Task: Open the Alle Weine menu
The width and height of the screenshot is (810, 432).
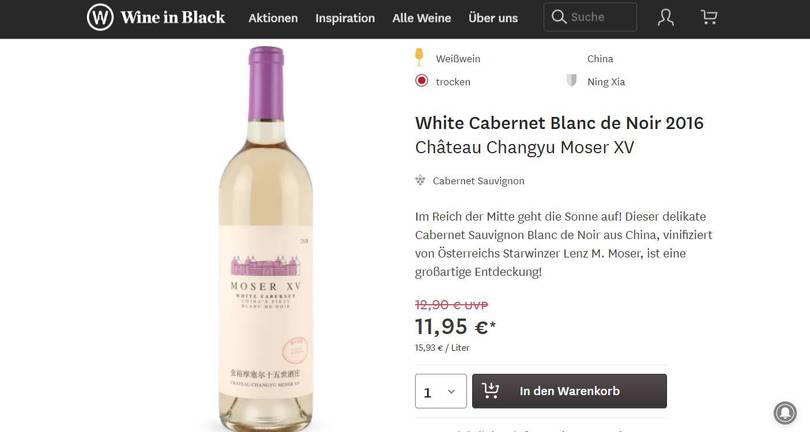Action: coord(421,18)
